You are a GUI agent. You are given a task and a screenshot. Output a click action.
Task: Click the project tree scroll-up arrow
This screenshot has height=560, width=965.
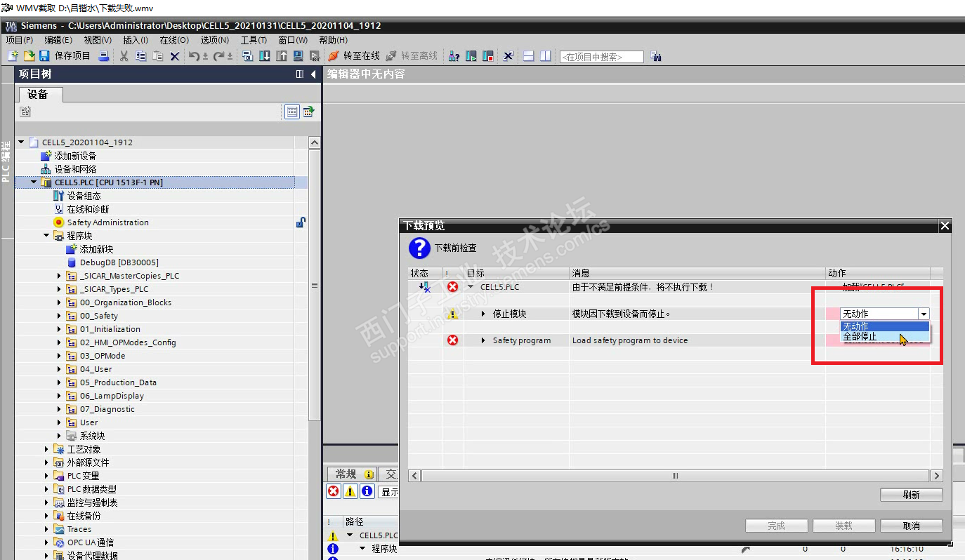pyautogui.click(x=314, y=142)
